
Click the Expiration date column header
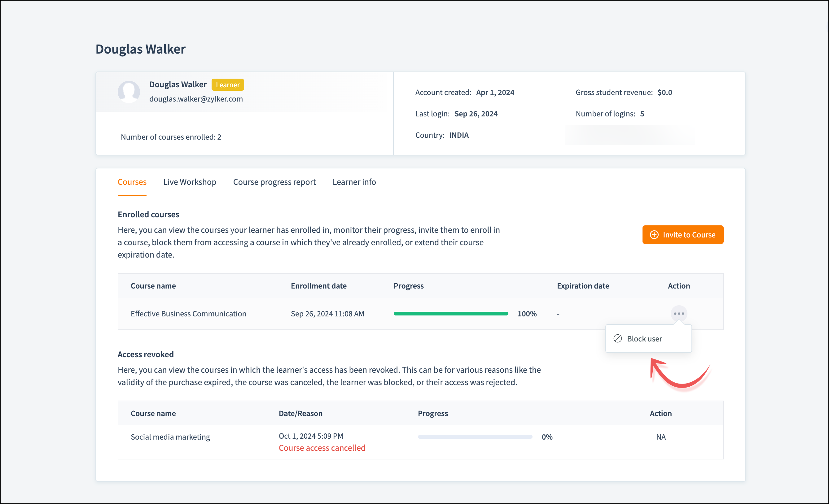(583, 286)
